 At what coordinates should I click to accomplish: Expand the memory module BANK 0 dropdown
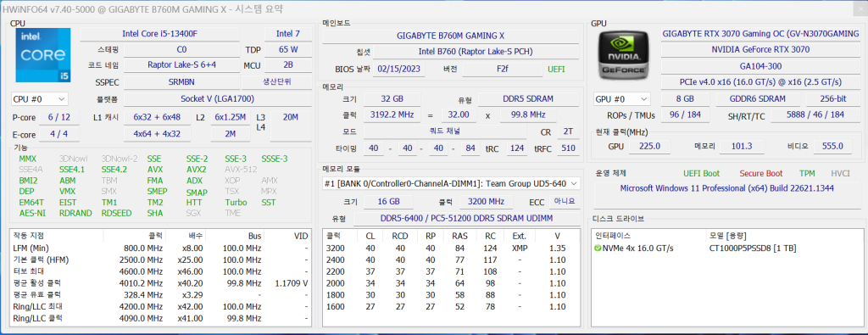click(x=451, y=183)
